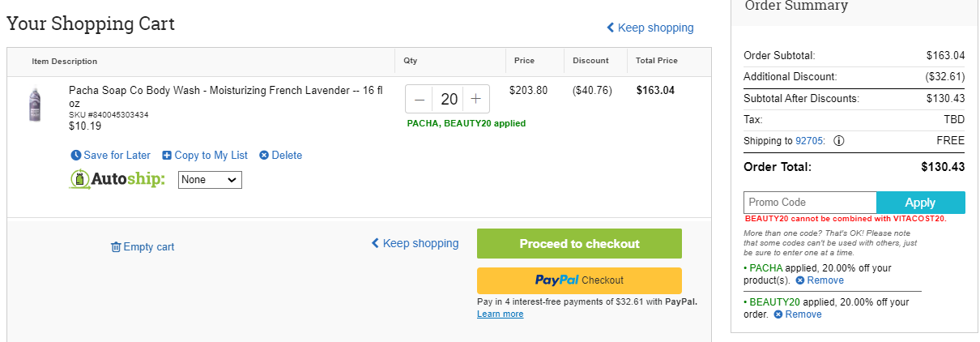Click the Delete item x icon

pyautogui.click(x=264, y=156)
